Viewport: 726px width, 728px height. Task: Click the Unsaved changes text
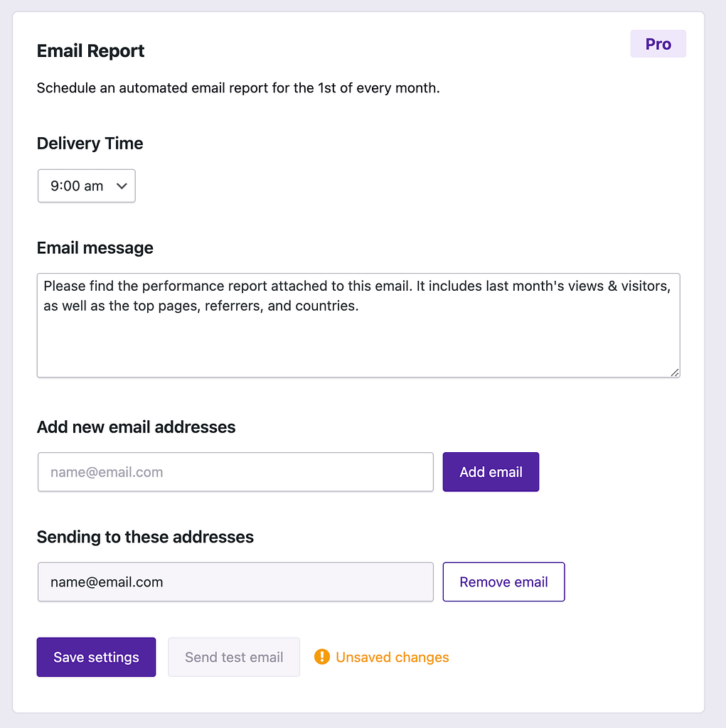[392, 657]
